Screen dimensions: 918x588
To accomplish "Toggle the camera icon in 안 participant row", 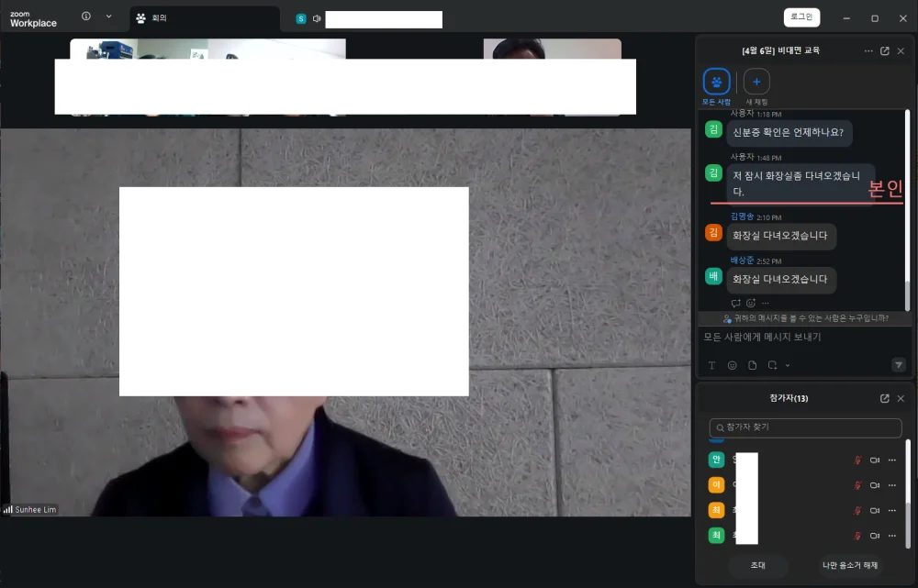I will coord(875,460).
